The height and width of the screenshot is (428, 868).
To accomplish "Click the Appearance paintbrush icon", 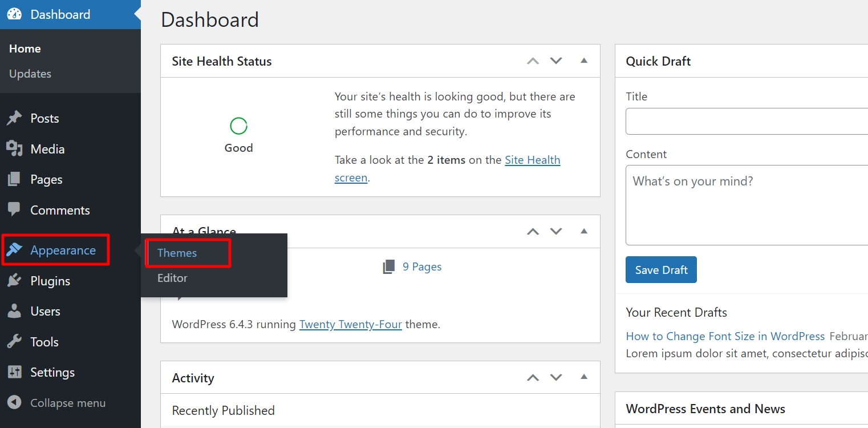I will point(14,250).
